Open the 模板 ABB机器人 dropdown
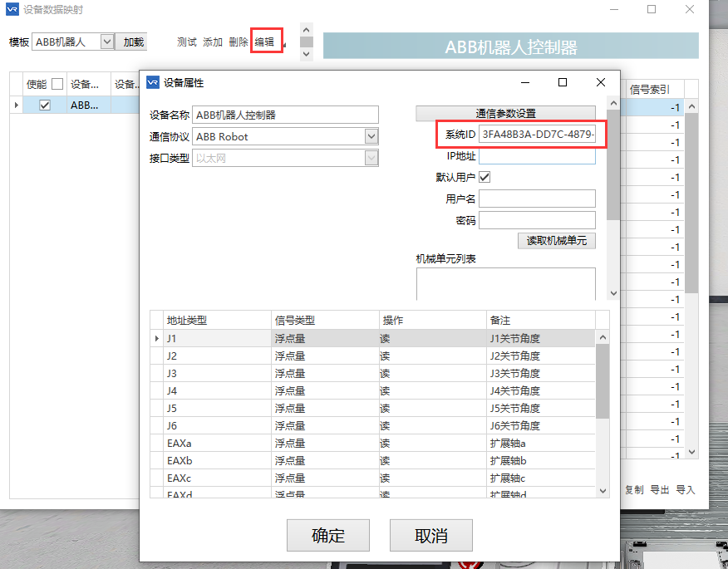Image resolution: width=728 pixels, height=569 pixels. click(x=107, y=42)
